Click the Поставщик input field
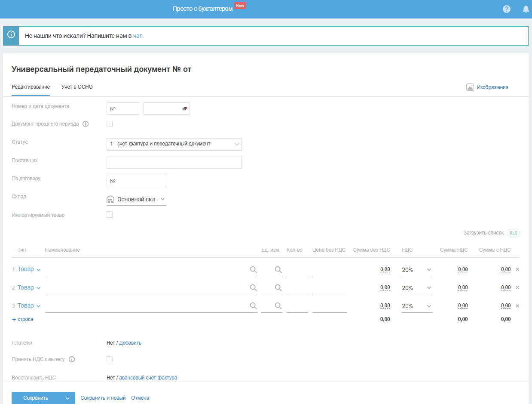Viewport: 532px width, 404px height. pos(174,163)
